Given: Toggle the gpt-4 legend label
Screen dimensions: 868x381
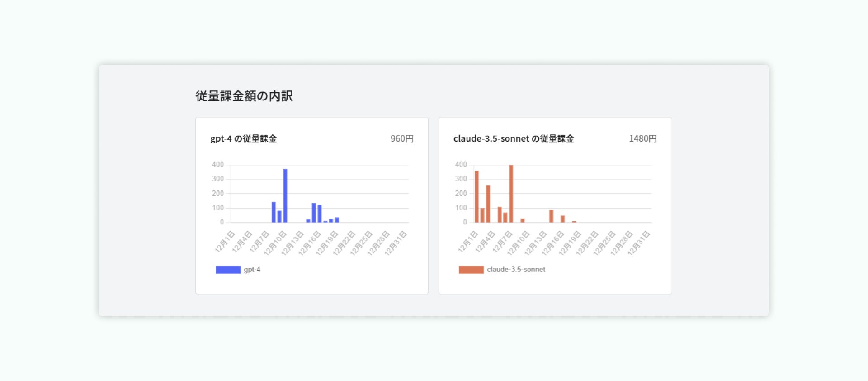Looking at the screenshot, I should click(252, 270).
